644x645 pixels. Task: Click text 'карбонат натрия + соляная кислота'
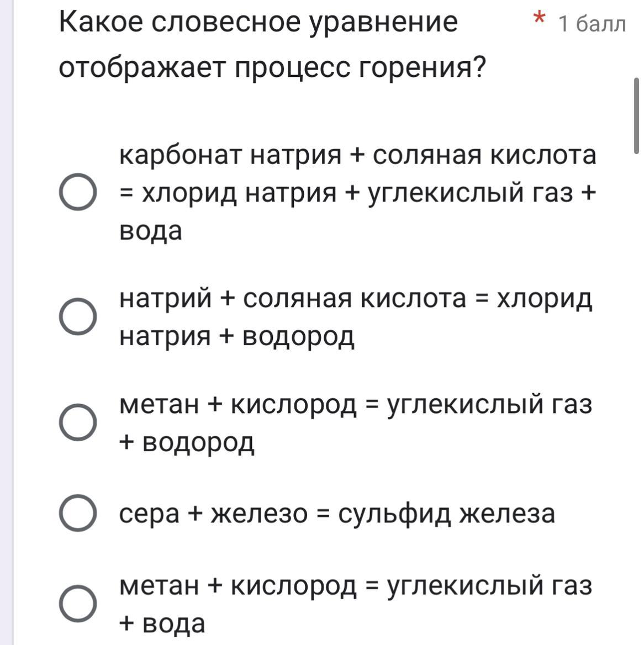(357, 156)
